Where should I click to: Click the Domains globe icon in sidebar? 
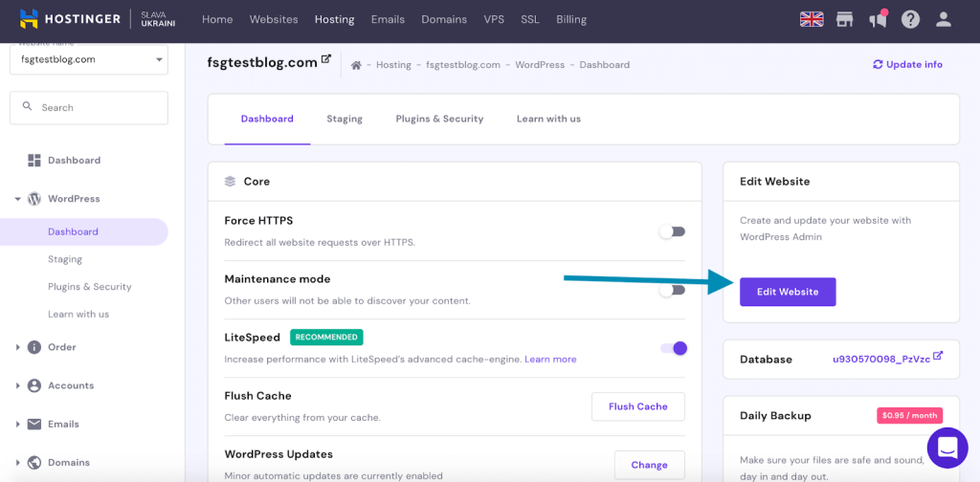[33, 463]
